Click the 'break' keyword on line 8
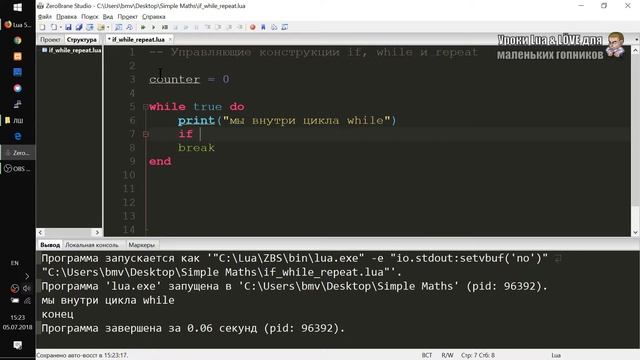The height and width of the screenshot is (360, 640). click(196, 148)
